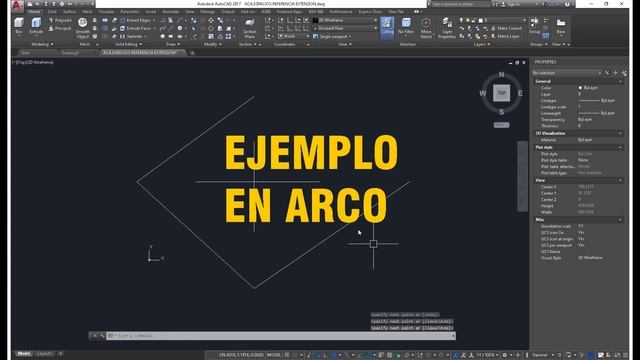Expand the Draw panel title
This screenshot has width=640, height=360.
pos(173,44)
